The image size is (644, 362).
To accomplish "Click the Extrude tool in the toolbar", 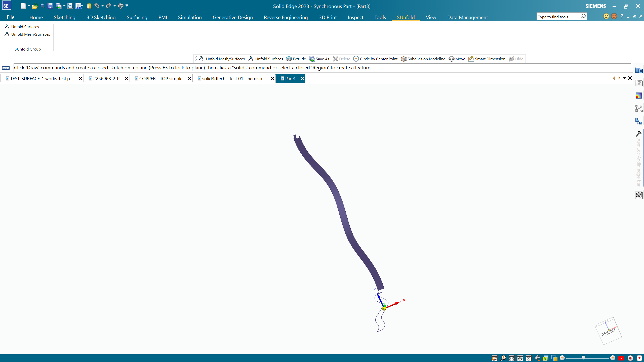I will pyautogui.click(x=296, y=59).
